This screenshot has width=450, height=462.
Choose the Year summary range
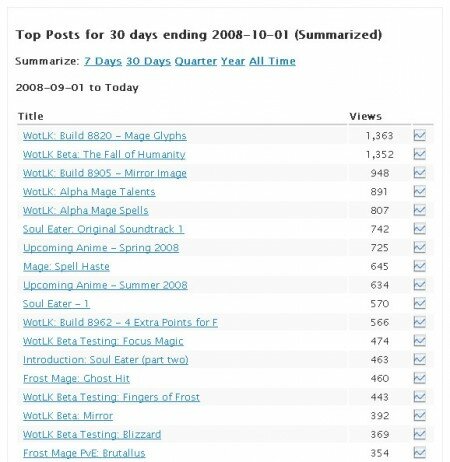pos(233,61)
